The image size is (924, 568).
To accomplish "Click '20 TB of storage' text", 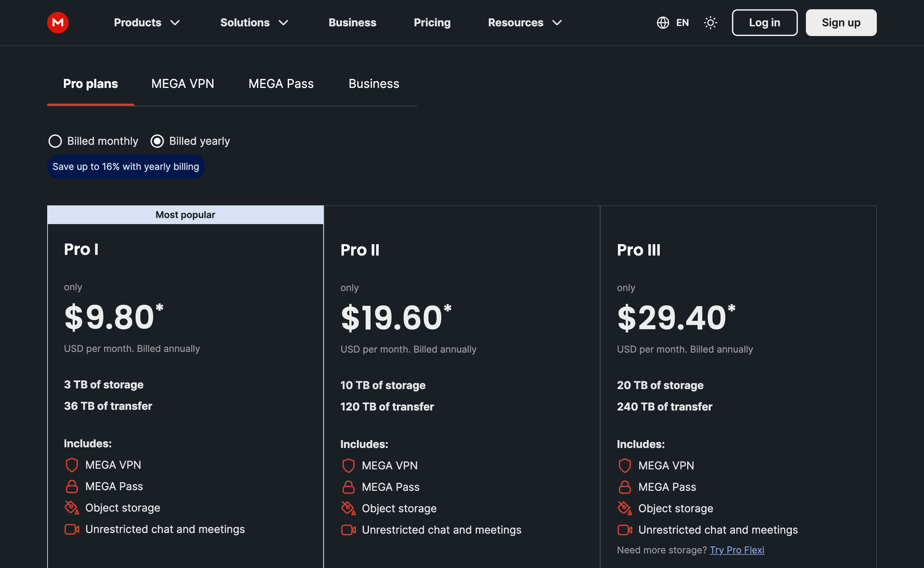I will pyautogui.click(x=660, y=385).
